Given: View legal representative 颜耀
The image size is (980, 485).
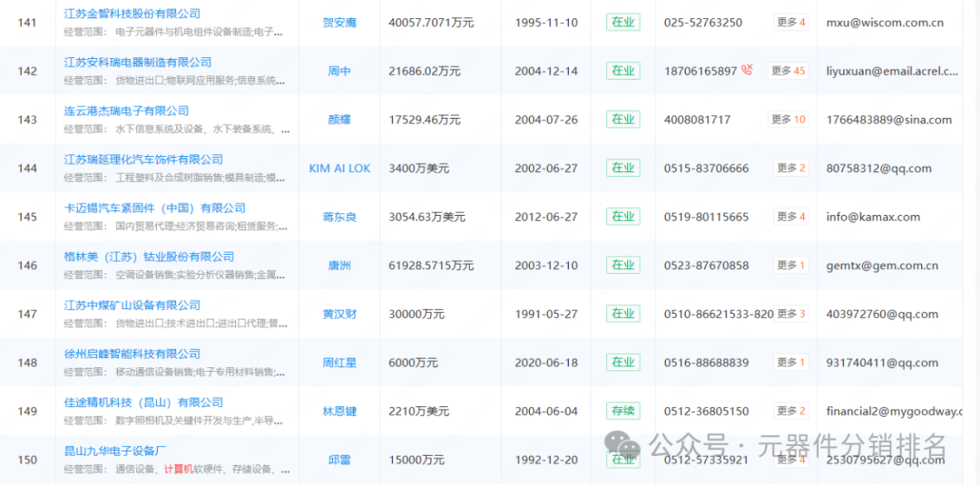Looking at the screenshot, I should (x=339, y=120).
